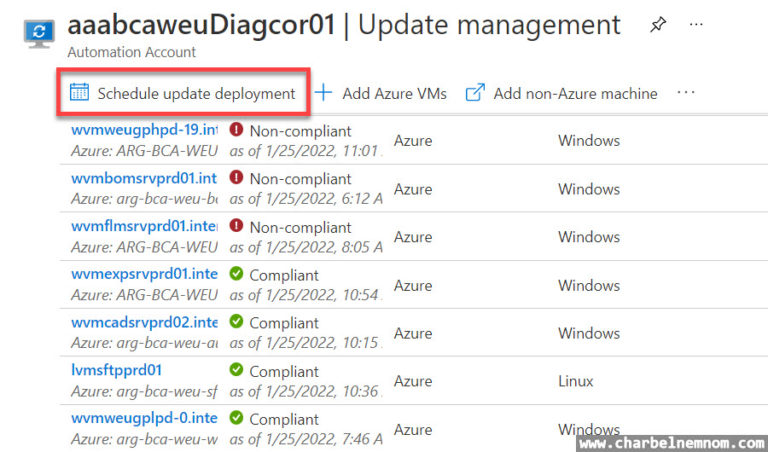The width and height of the screenshot is (768, 452).
Task: Click the Azure platform cell for wvmexpsrvprd01
Action: (x=413, y=285)
